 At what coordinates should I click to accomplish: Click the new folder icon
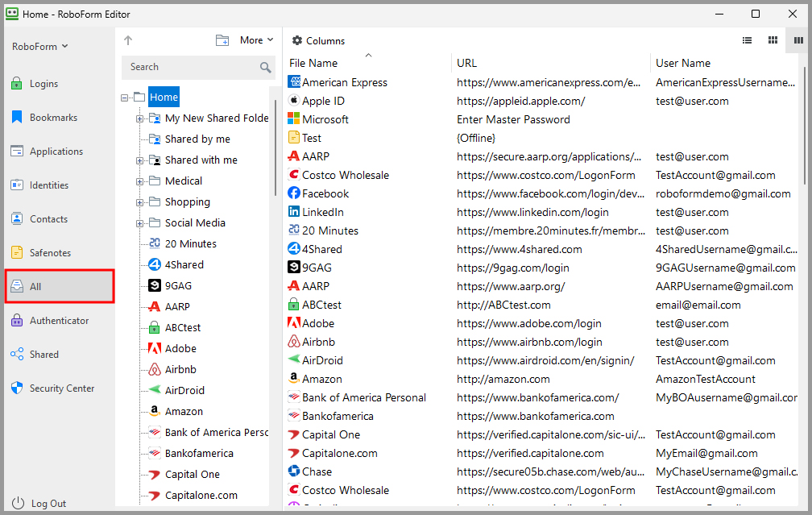(222, 40)
